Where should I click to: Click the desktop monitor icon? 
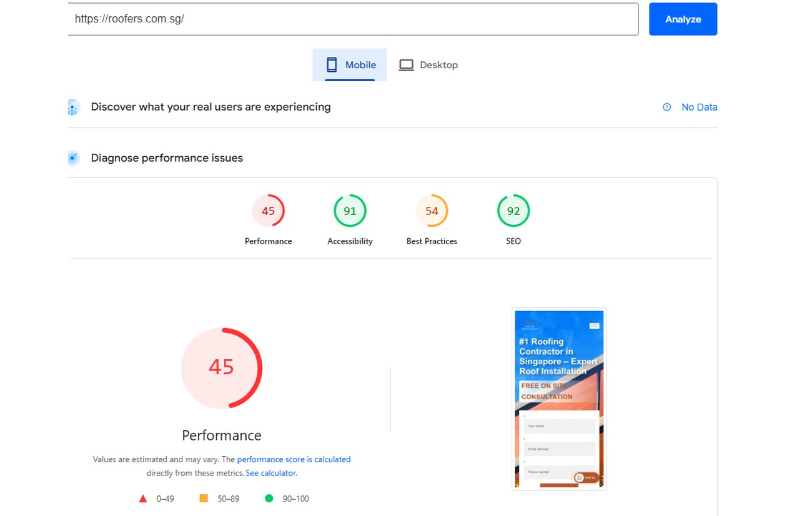coord(407,65)
